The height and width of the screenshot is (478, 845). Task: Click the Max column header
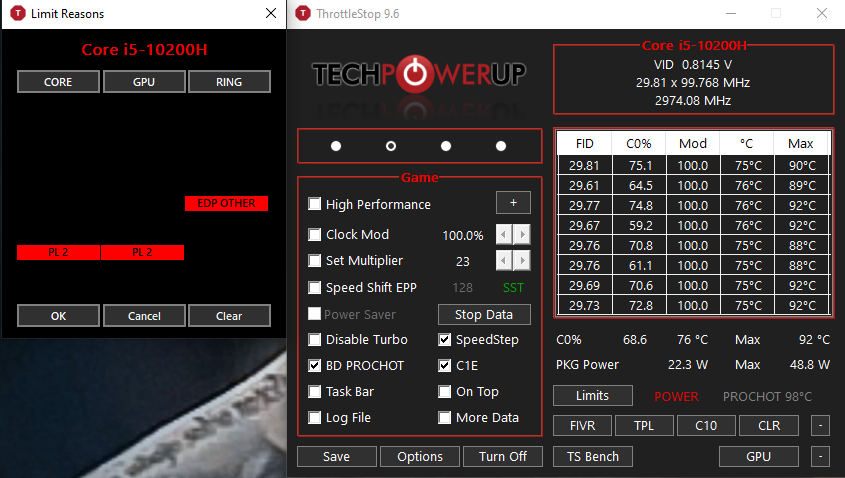(801, 143)
